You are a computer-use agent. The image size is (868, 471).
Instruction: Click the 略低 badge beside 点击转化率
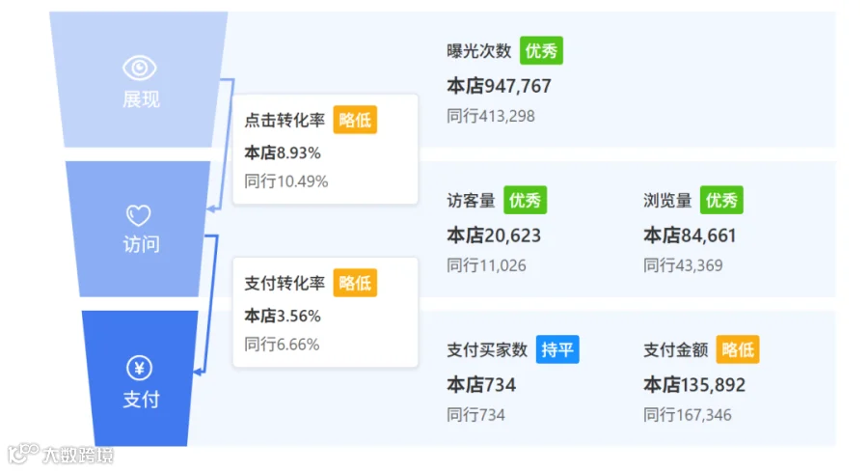(x=355, y=120)
